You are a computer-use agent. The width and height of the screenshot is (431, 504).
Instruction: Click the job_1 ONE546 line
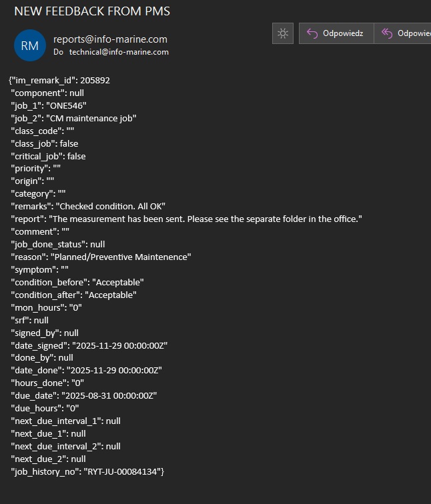coord(49,106)
